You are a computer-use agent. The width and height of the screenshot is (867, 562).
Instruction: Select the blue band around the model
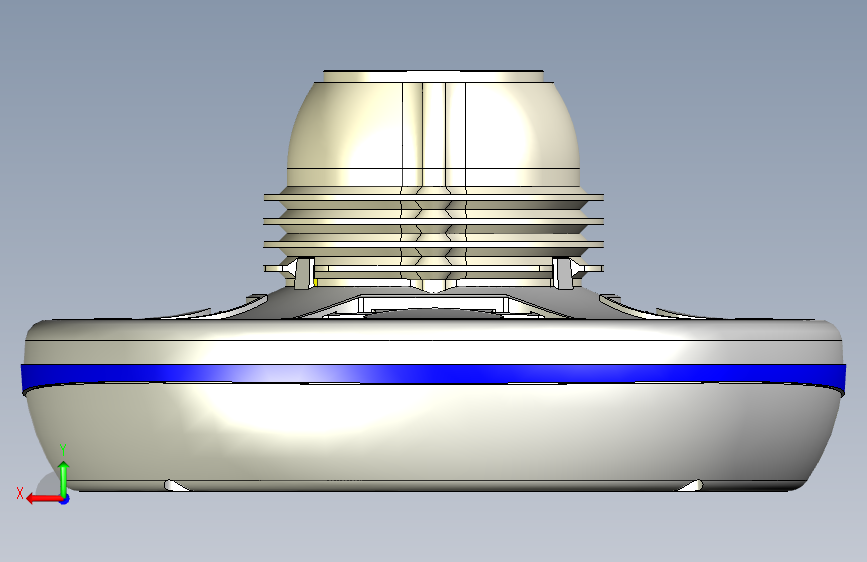coord(434,374)
